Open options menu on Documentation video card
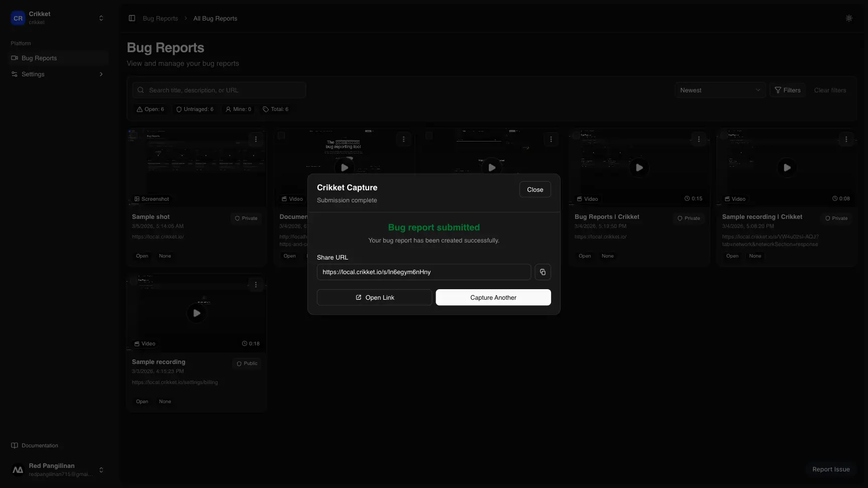This screenshot has width=868, height=488. point(403,140)
